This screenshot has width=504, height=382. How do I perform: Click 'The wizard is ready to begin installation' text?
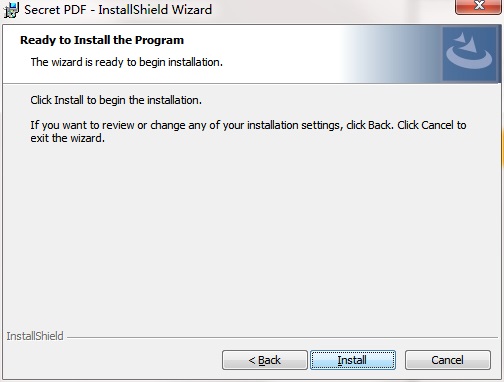click(x=127, y=62)
